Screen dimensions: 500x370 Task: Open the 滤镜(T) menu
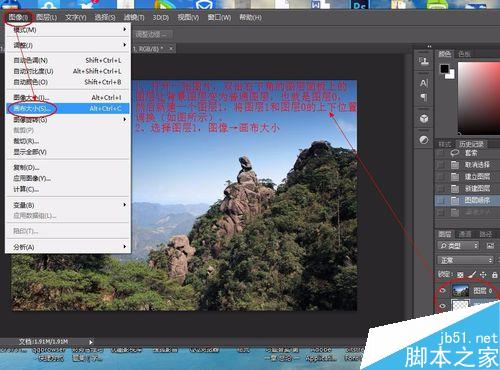[134, 17]
